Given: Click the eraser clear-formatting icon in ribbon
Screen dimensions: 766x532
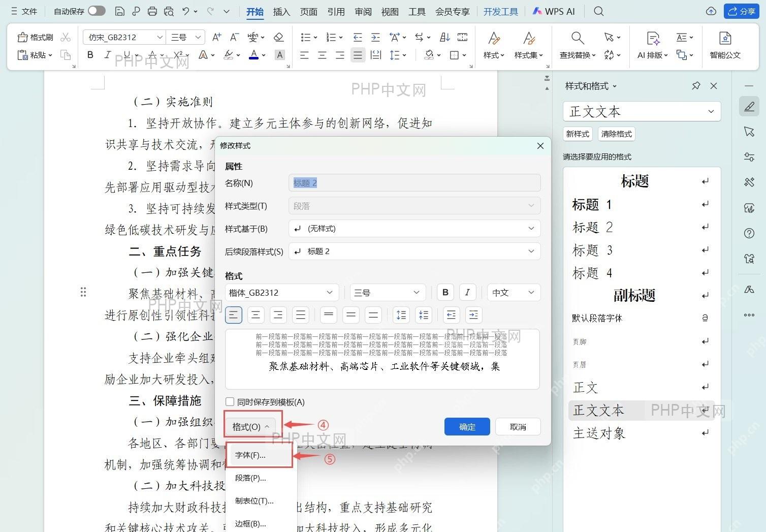Looking at the screenshot, I should pyautogui.click(x=278, y=37).
